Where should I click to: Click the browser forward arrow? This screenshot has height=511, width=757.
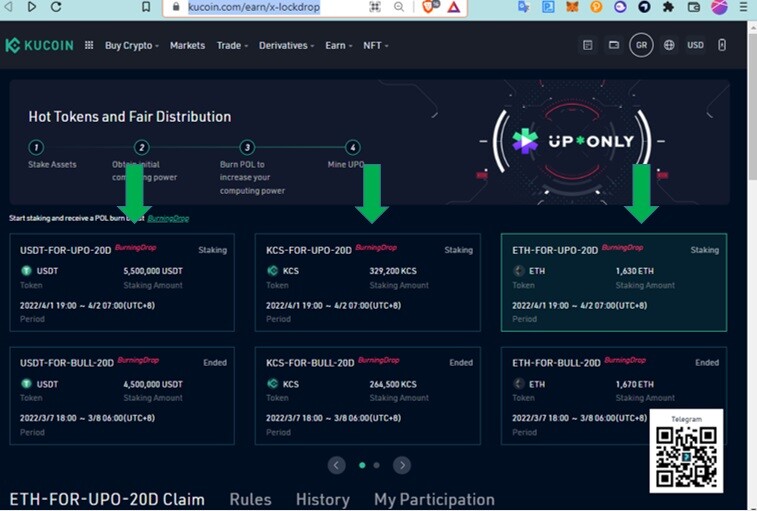tap(32, 7)
